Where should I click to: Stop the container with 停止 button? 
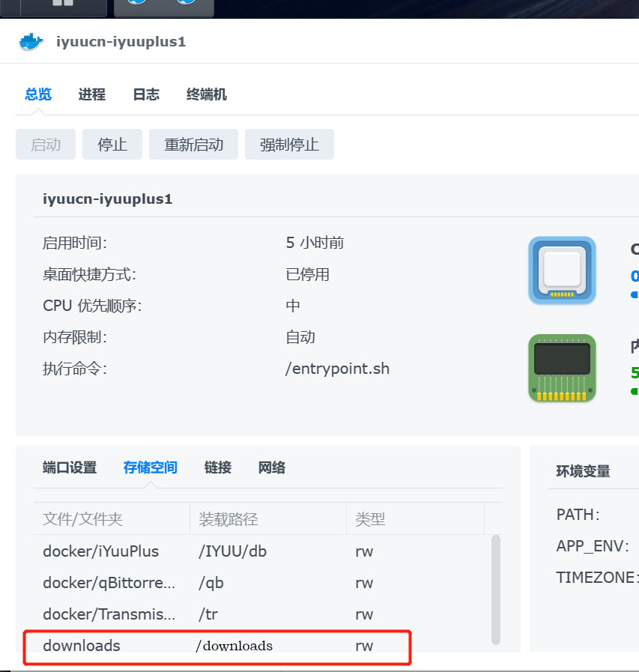pyautogui.click(x=112, y=145)
